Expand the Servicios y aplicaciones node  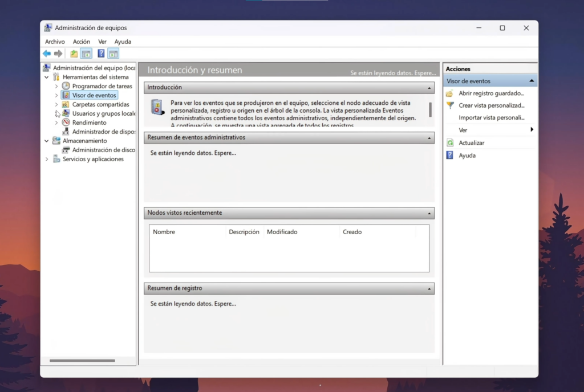click(x=47, y=160)
